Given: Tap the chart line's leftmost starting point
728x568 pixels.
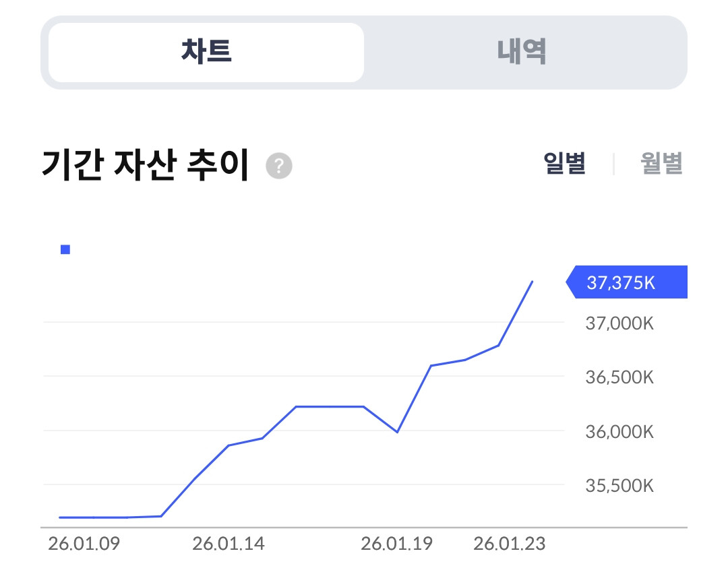Looking at the screenshot, I should 60,517.
